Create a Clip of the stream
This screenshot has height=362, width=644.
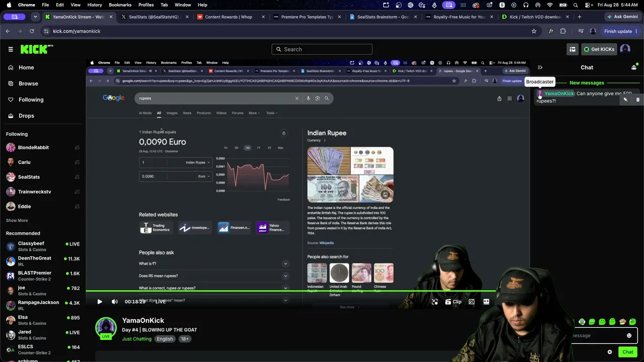tap(453, 302)
